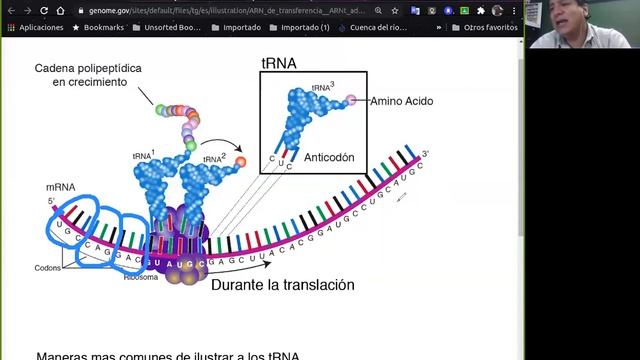Click the tRNA heading in the illustration
The width and height of the screenshot is (640, 360).
pyautogui.click(x=279, y=63)
